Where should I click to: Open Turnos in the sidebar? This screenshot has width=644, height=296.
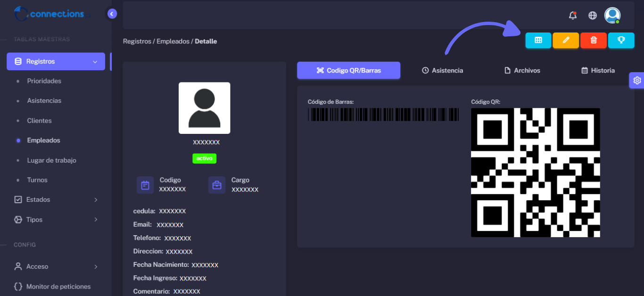pos(37,180)
